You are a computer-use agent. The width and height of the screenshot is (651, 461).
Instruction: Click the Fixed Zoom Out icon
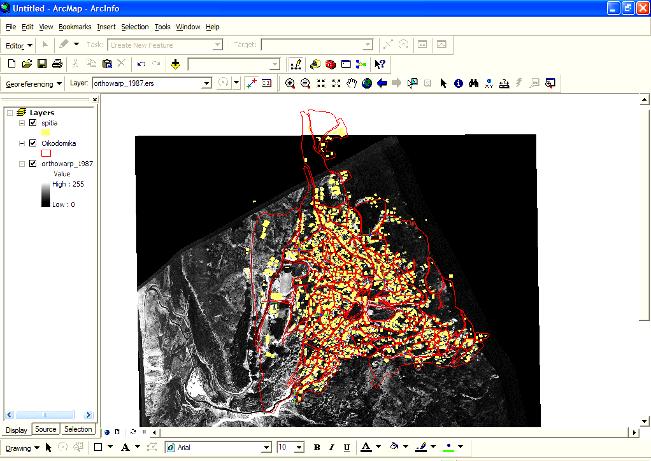click(x=336, y=83)
